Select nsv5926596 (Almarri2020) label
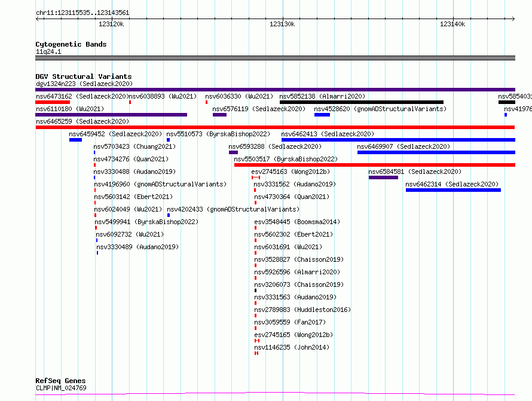532x401 pixels. [x=297, y=272]
